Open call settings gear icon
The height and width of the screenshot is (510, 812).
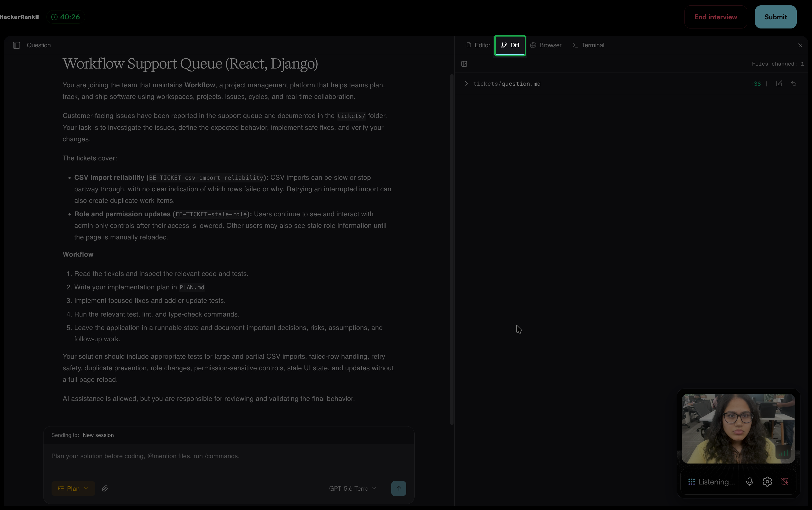click(x=767, y=482)
